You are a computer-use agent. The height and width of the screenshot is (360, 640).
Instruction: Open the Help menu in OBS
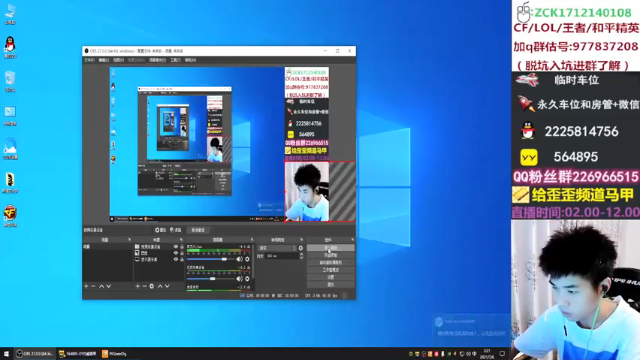click(190, 60)
